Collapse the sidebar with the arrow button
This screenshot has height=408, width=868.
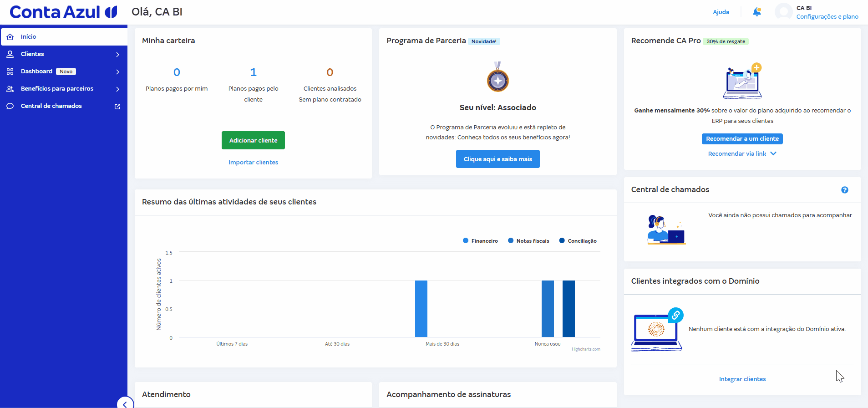pos(125,403)
